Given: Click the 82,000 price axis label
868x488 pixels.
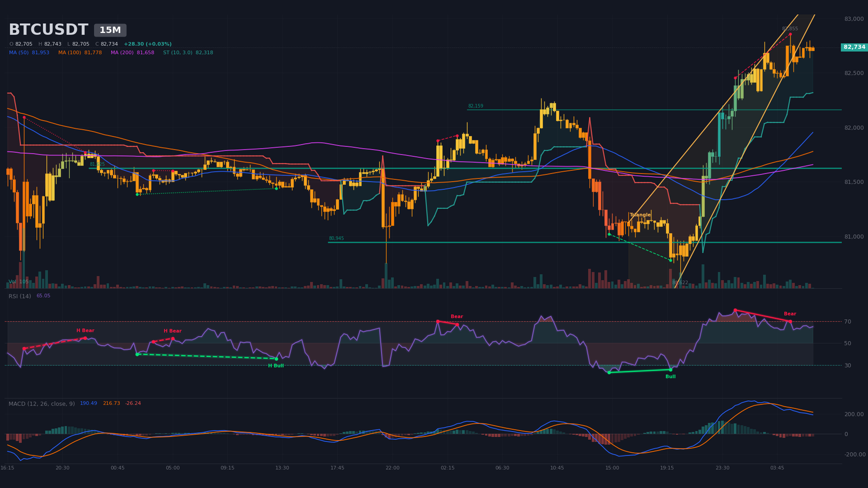Looking at the screenshot, I should 854,128.
